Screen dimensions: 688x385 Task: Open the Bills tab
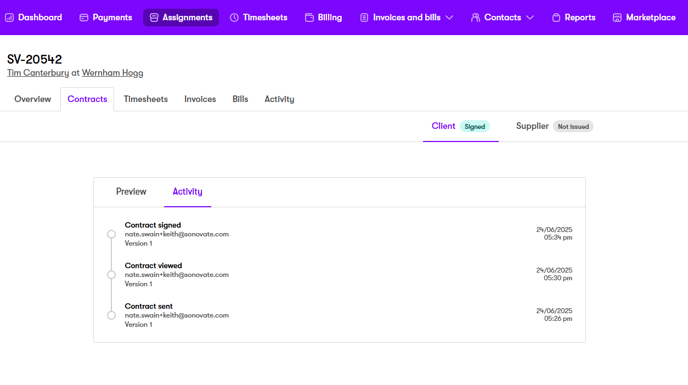[x=240, y=99]
